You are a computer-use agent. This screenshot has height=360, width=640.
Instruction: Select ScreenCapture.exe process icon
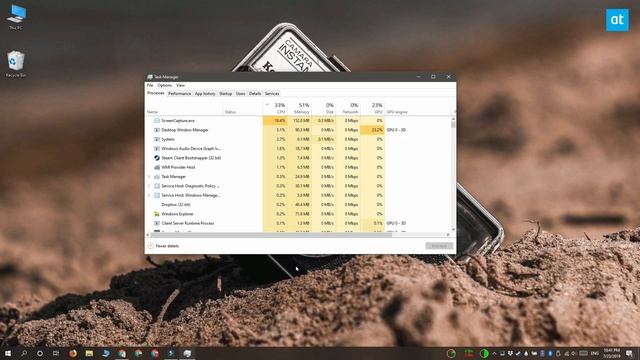click(x=157, y=120)
